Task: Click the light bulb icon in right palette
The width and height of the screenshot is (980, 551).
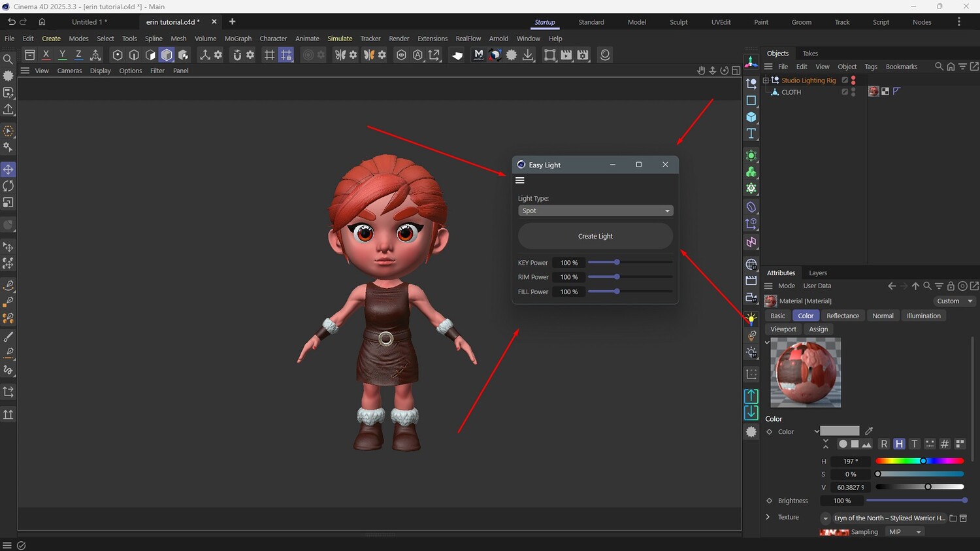Action: click(751, 320)
